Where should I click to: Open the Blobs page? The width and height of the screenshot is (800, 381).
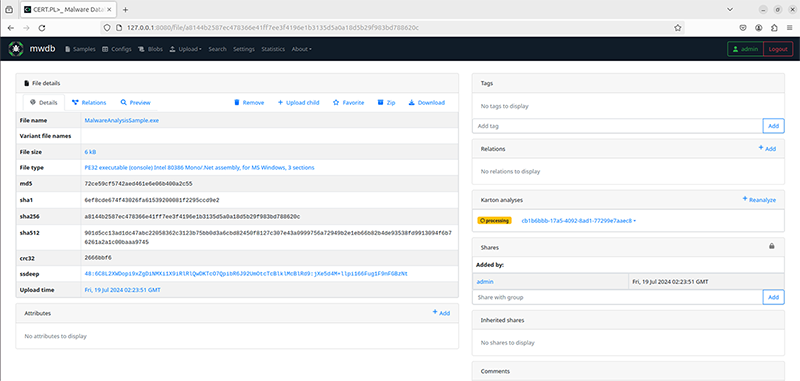click(x=151, y=49)
